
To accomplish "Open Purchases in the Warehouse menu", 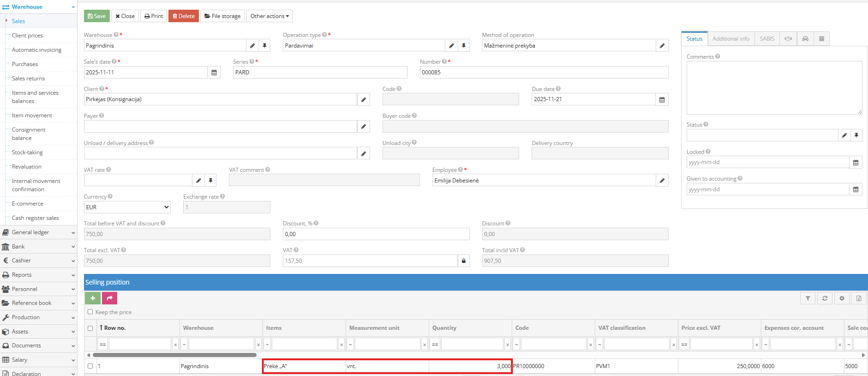I will [x=25, y=64].
